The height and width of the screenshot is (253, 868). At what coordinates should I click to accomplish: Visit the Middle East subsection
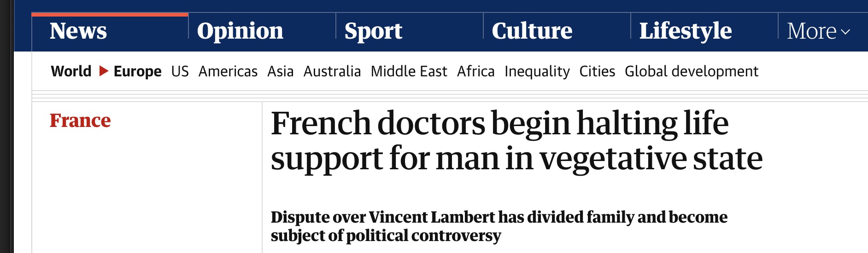coord(409,71)
